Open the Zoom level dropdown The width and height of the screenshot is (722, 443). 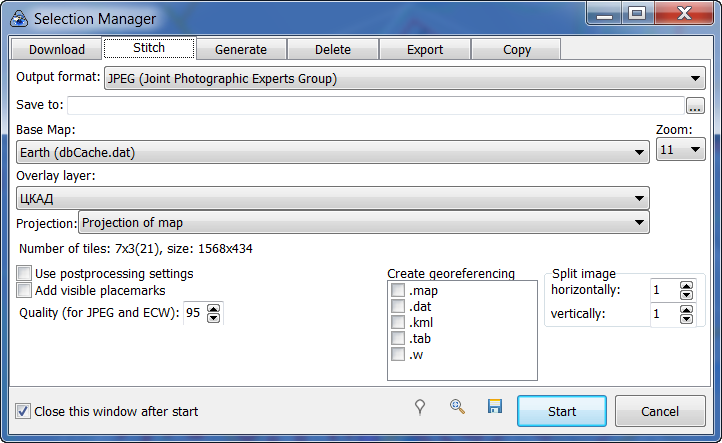click(694, 150)
